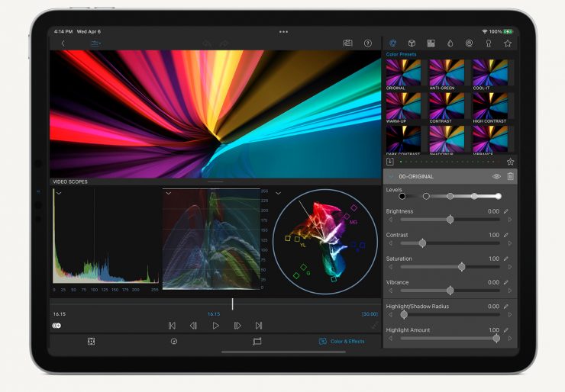Viewport: 565px width, 392px height.
Task: Tap the back arrow in the top bar
Action: [x=63, y=43]
